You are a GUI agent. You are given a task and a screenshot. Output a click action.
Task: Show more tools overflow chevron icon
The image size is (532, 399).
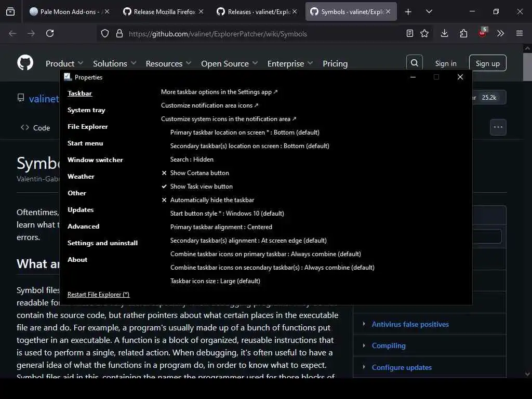click(x=500, y=33)
